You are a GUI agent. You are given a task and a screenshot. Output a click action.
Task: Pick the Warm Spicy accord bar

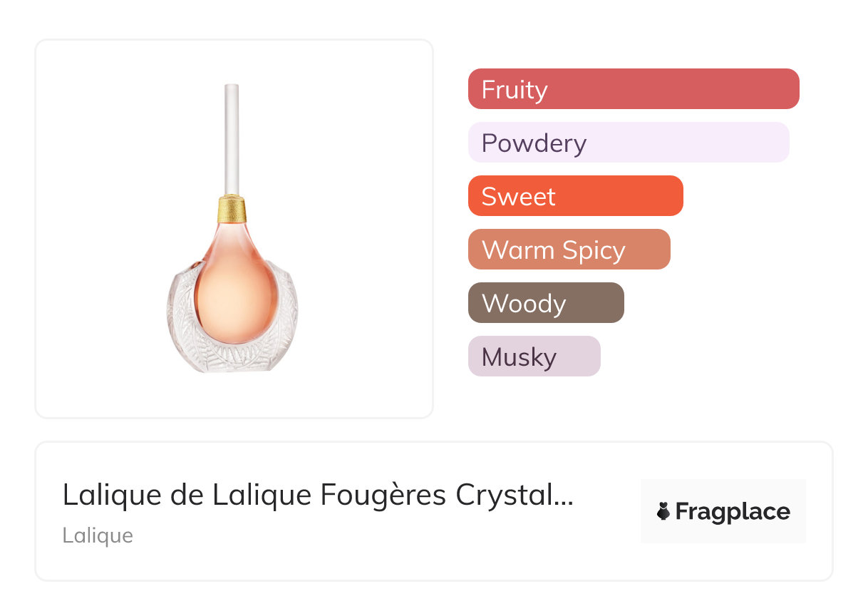tap(569, 250)
